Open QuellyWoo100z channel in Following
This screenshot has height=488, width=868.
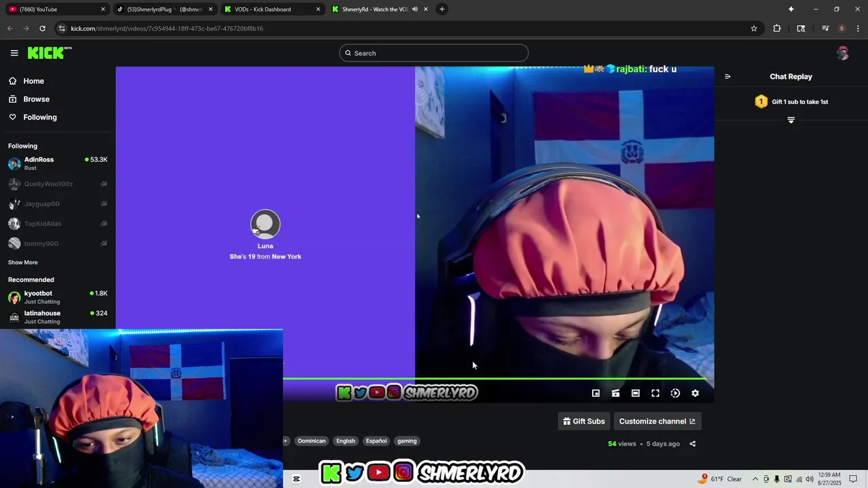pyautogui.click(x=58, y=184)
